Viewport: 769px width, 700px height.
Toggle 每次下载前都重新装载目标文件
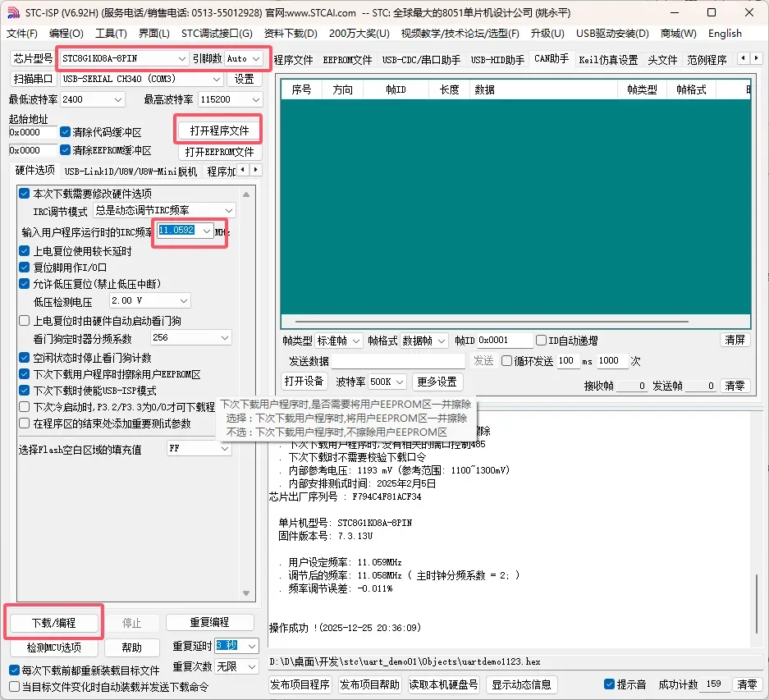click(15, 670)
